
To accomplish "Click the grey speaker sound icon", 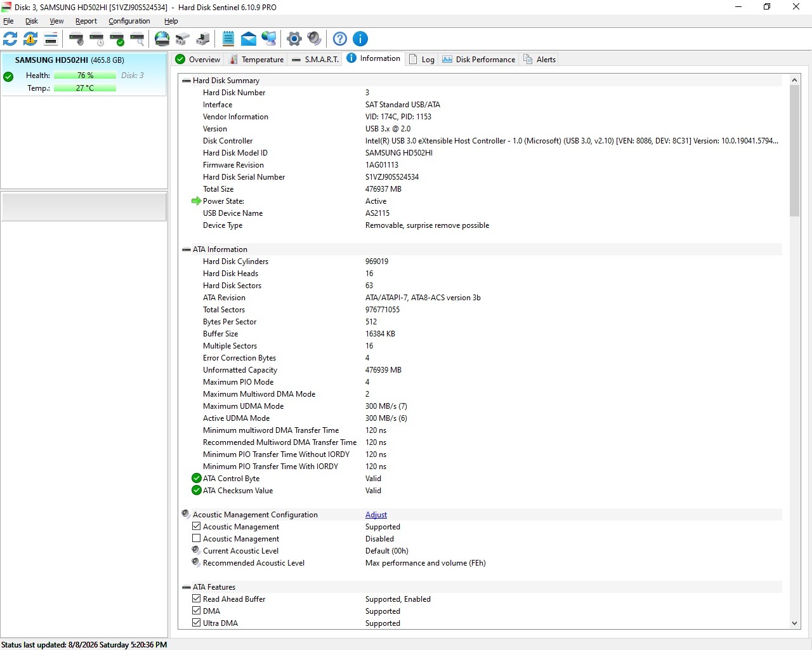I will tap(315, 39).
